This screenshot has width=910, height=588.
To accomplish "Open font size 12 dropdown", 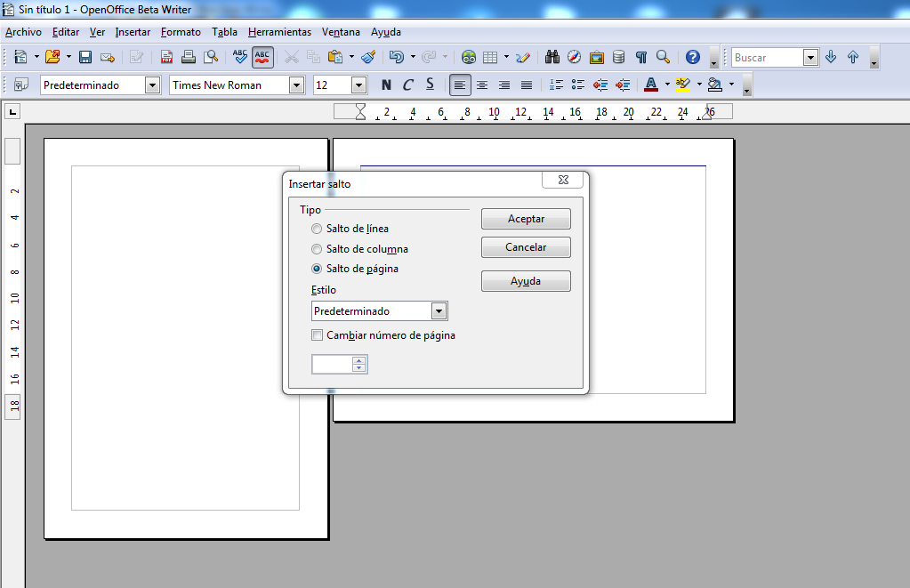I will [358, 85].
